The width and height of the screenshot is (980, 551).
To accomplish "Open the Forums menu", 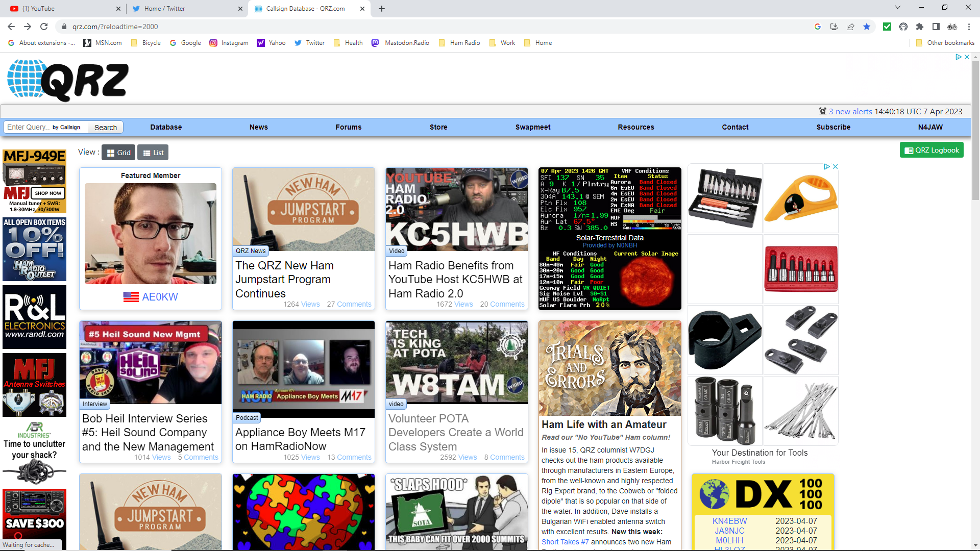I will click(348, 127).
